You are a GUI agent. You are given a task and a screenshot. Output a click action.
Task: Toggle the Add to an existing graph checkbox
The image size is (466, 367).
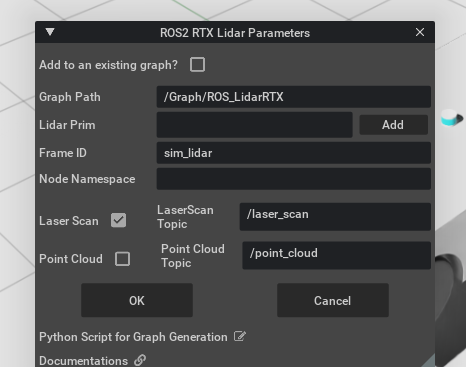pos(197,65)
